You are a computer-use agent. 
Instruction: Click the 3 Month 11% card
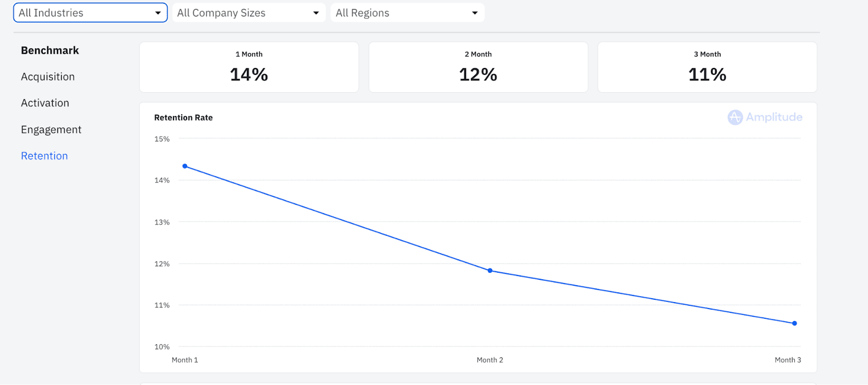[x=707, y=67]
